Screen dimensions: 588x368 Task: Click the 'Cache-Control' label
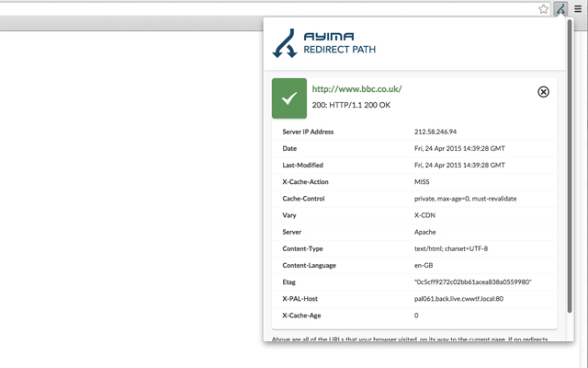303,199
